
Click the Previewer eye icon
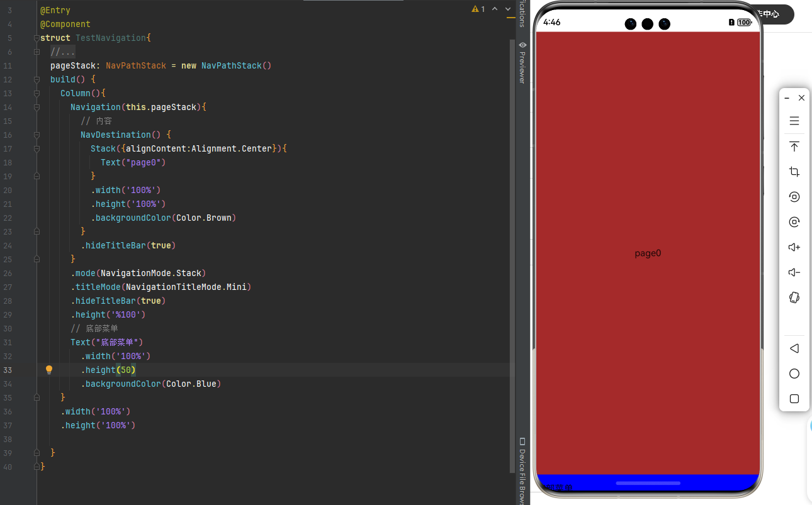(522, 45)
